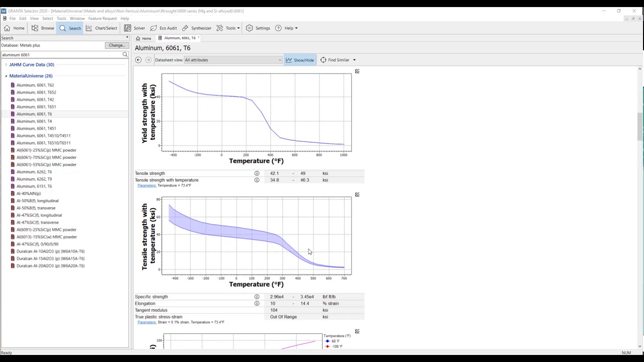Select Aluminum, 6262, T9 record
This screenshot has height=362, width=644.
click(x=34, y=179)
